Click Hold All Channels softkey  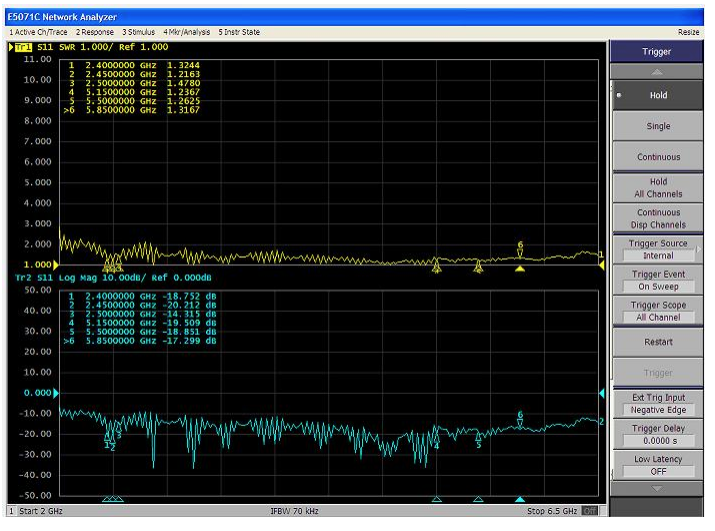click(658, 187)
